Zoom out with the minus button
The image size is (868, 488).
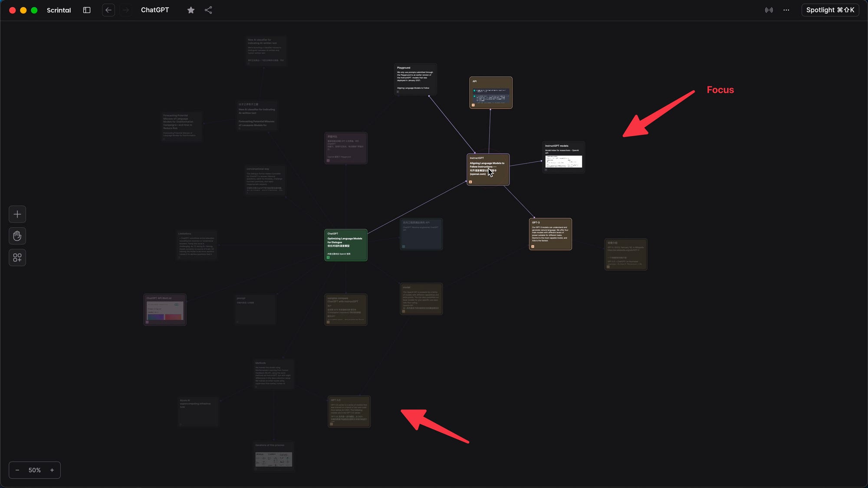pyautogui.click(x=17, y=470)
